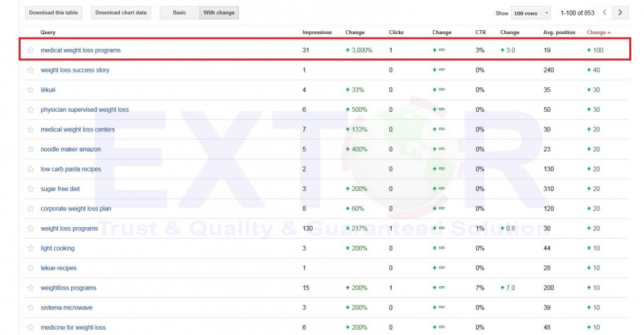Image resolution: width=644 pixels, height=335 pixels.
Task: Star the 'physician supervised weight loss' query
Action: (x=30, y=110)
